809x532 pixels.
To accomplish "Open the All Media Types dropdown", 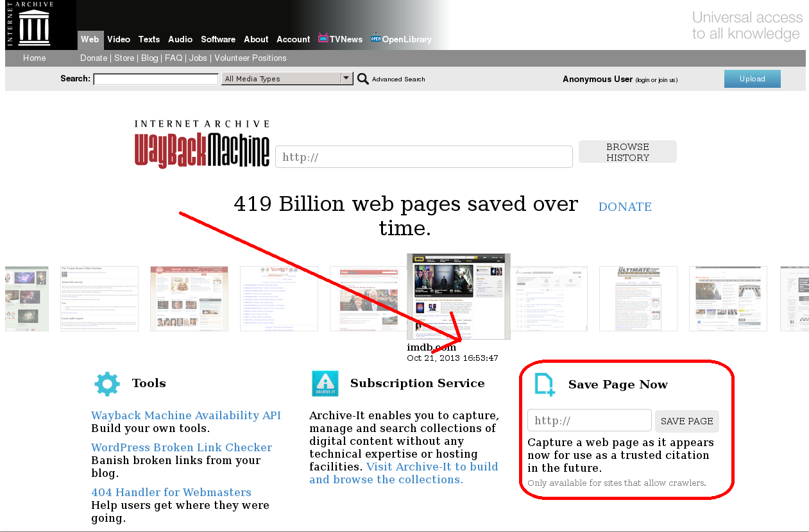I will click(287, 79).
